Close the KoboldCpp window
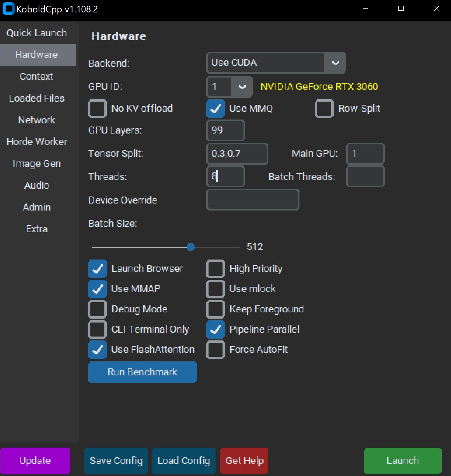451x476 pixels. 437,9
